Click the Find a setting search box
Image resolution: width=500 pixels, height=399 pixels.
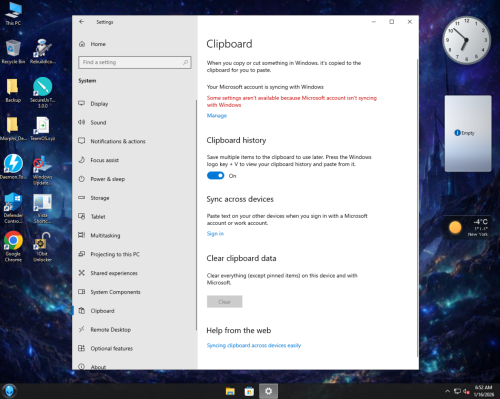[135, 62]
